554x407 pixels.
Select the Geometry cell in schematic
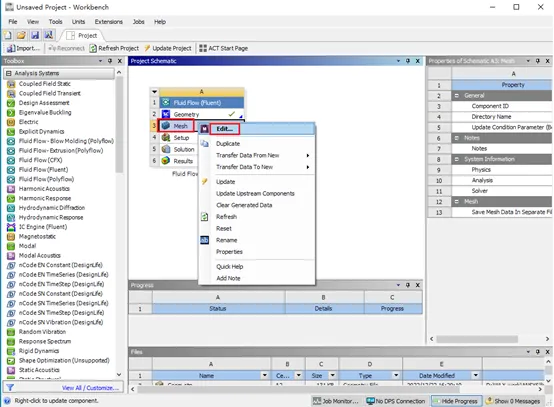[201, 114]
